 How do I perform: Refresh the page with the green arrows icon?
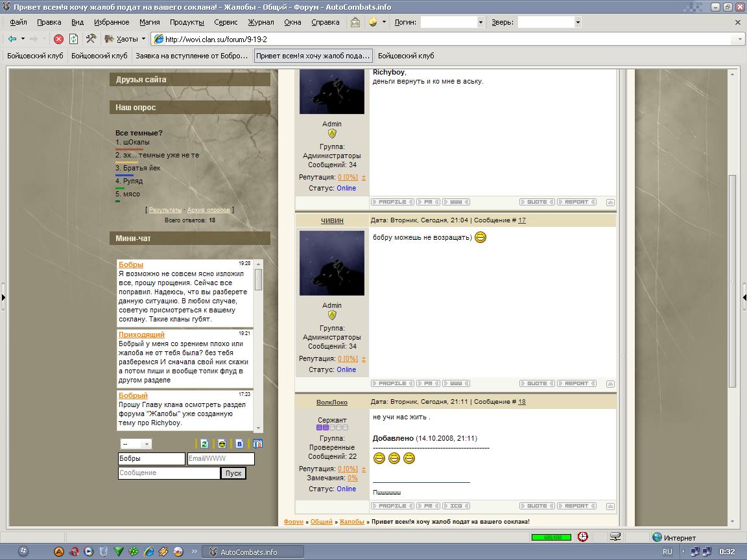tap(73, 39)
